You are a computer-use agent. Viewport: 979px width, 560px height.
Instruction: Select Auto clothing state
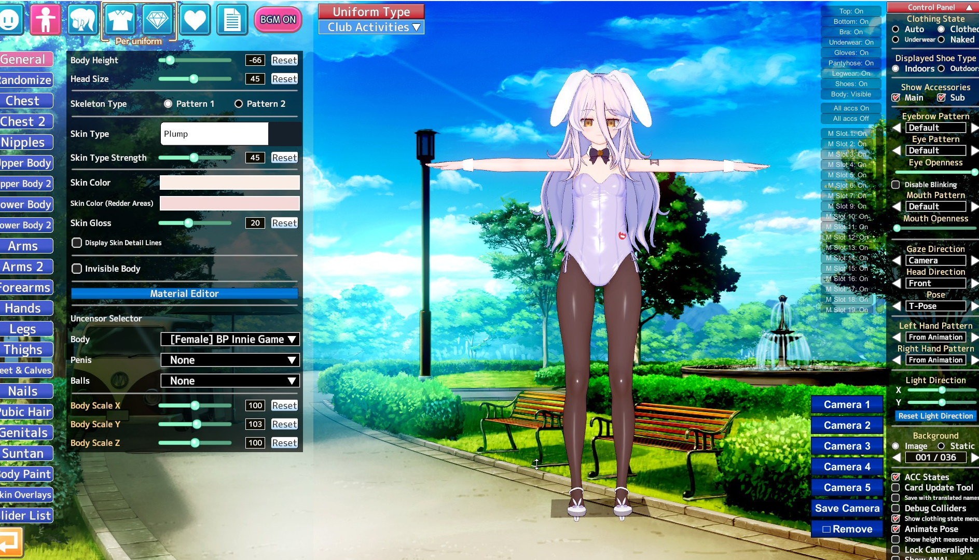point(895,30)
